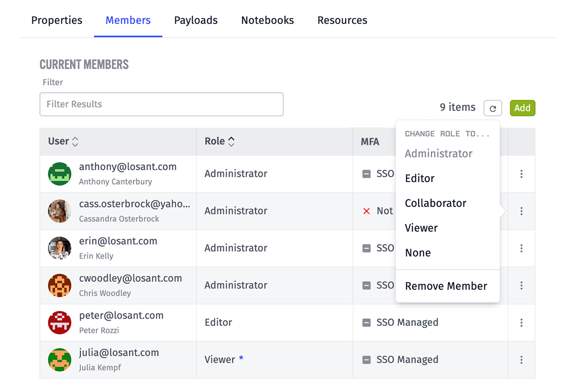Click the green Add button

click(x=522, y=108)
